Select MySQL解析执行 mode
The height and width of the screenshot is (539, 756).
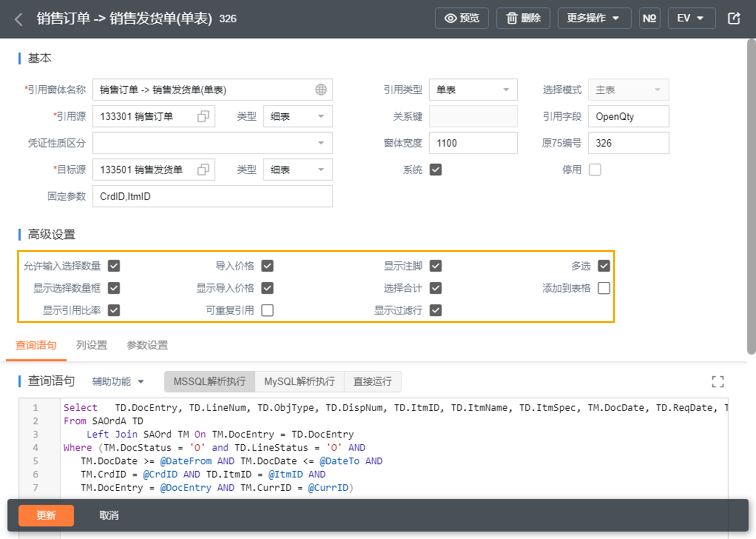(x=299, y=382)
